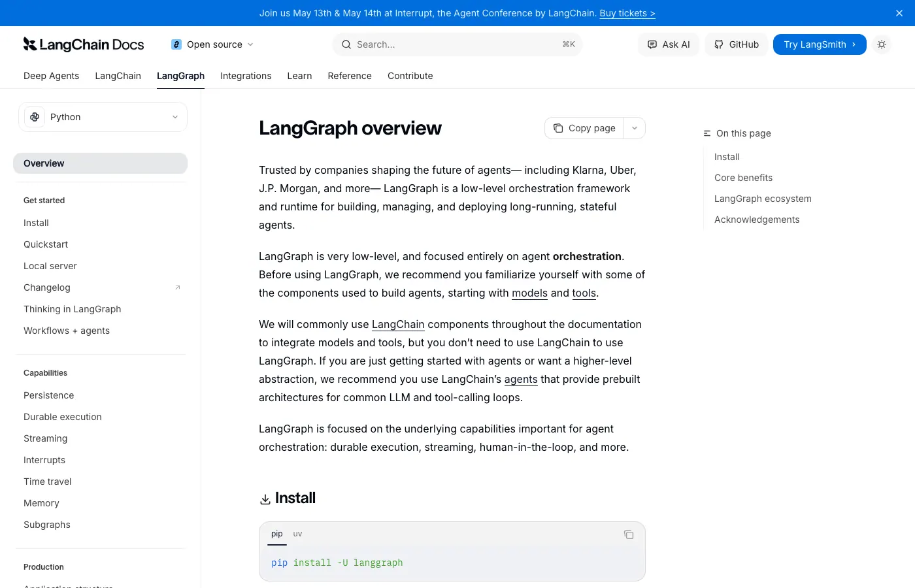
Task: Open the Reference tab
Action: tap(350, 76)
